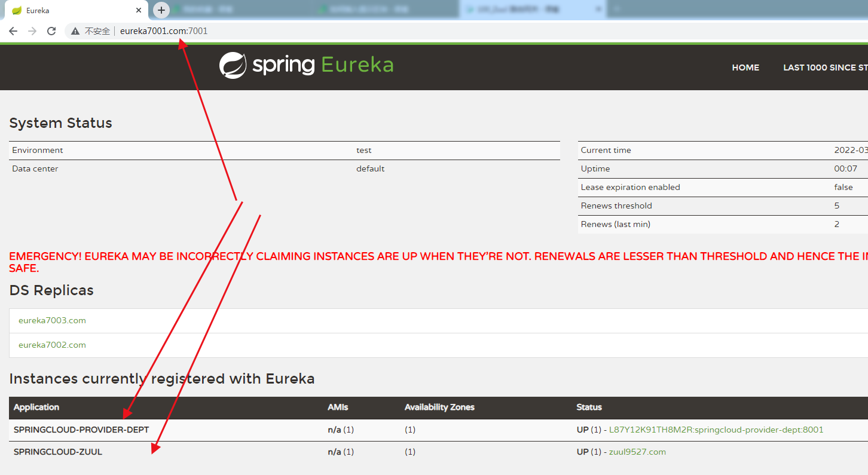Reload the Eureka page

[x=51, y=31]
